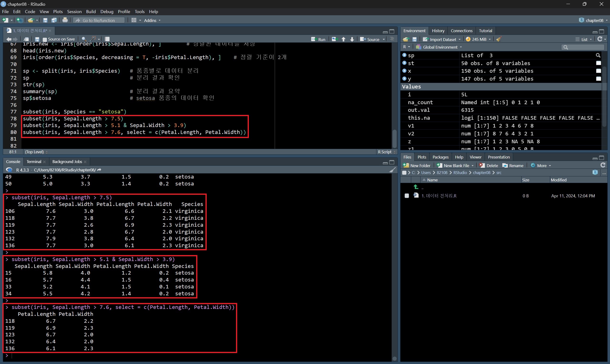Click the broom icon to clear console

[x=392, y=170]
